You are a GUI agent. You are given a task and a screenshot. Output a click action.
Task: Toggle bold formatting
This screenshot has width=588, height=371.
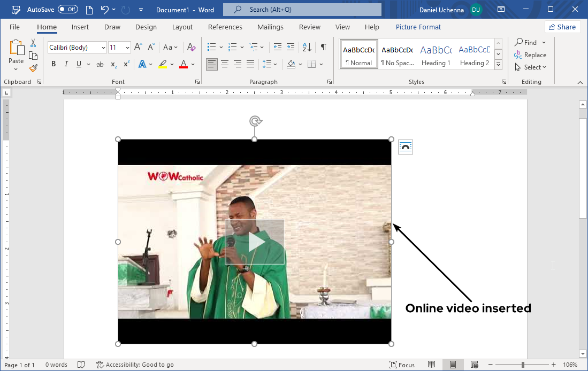[54, 64]
